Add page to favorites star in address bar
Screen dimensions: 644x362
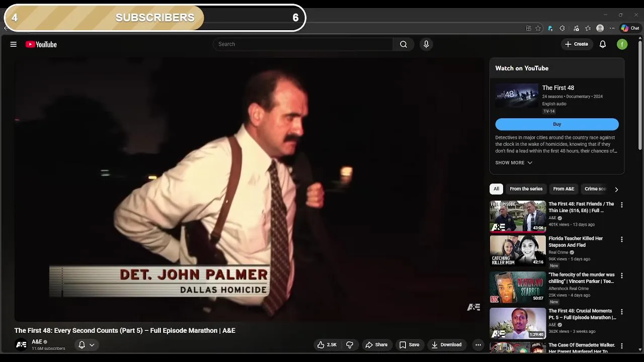pos(538,28)
